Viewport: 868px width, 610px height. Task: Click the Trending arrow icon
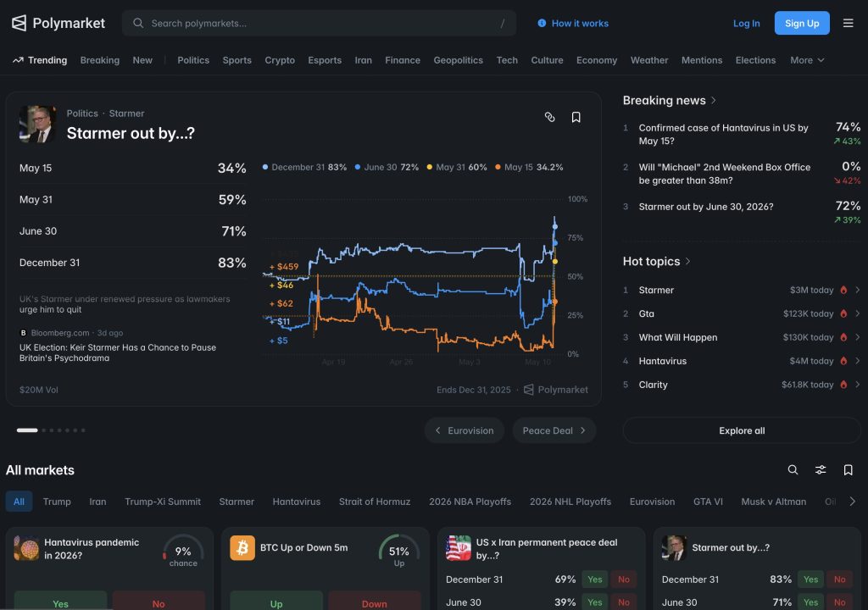[19, 60]
